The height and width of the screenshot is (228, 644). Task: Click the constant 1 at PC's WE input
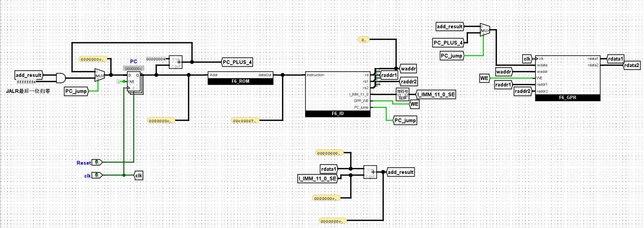(119, 82)
